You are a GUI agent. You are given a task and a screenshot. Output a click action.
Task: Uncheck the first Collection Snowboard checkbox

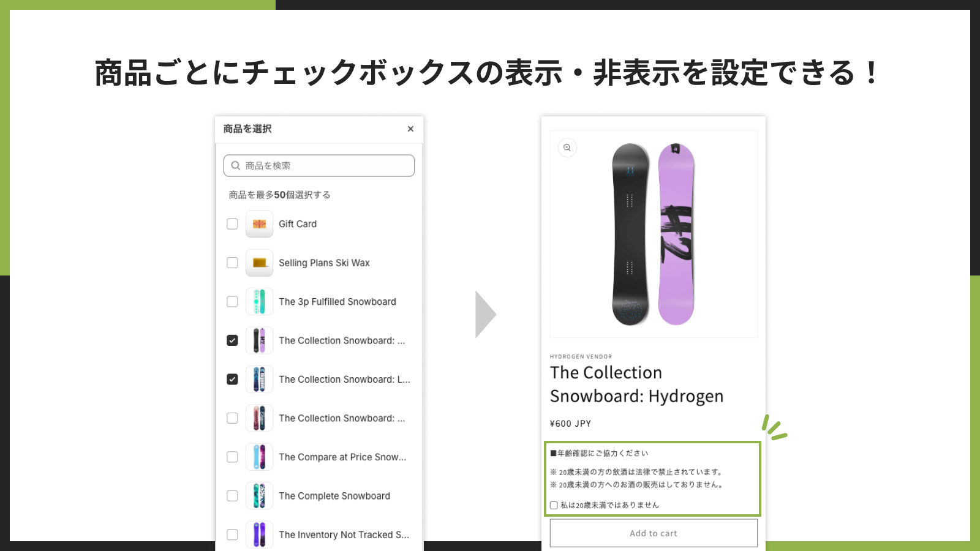[x=232, y=340]
